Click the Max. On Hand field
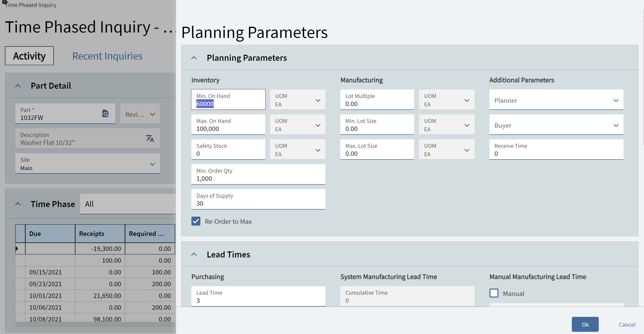The width and height of the screenshot is (644, 334). point(228,125)
